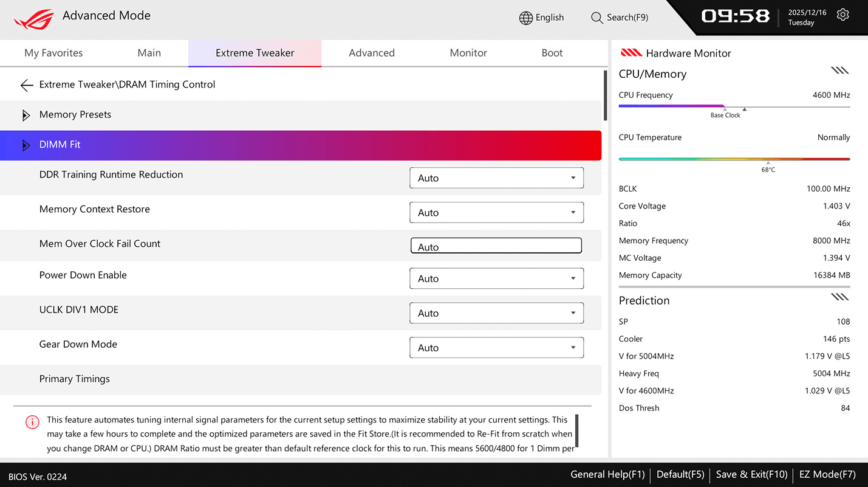Collapse CPU/Memory section stripe icon
The image size is (868, 487).
(x=839, y=71)
